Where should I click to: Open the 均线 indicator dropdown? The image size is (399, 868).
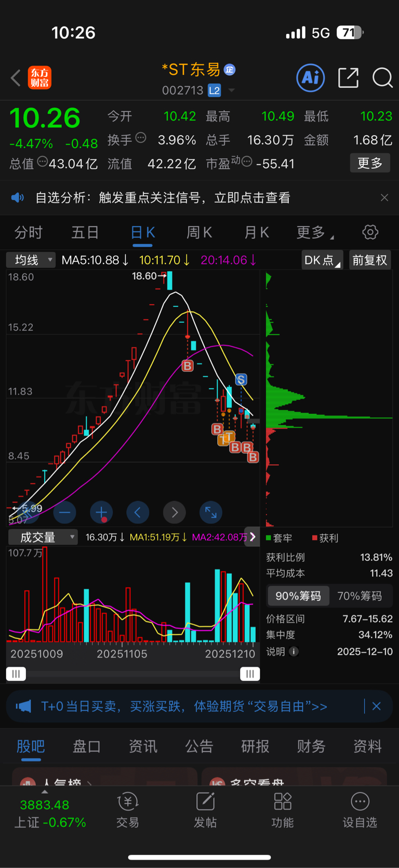click(x=31, y=260)
